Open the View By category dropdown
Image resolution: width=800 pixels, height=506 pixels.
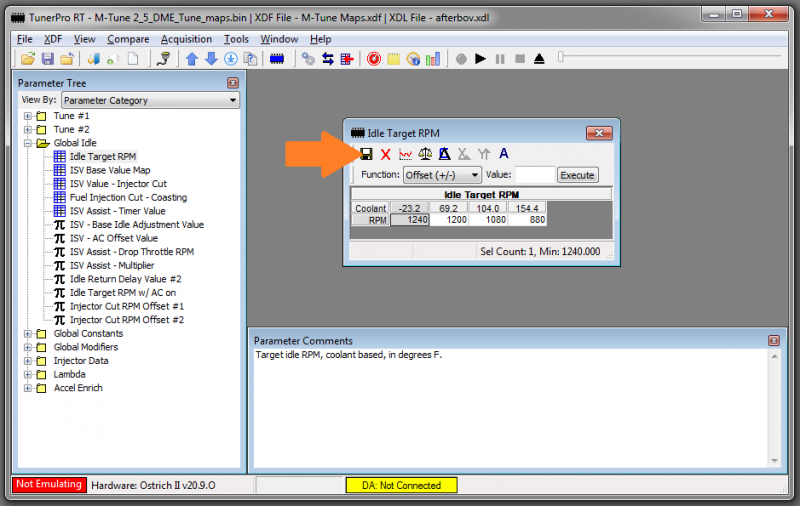150,100
